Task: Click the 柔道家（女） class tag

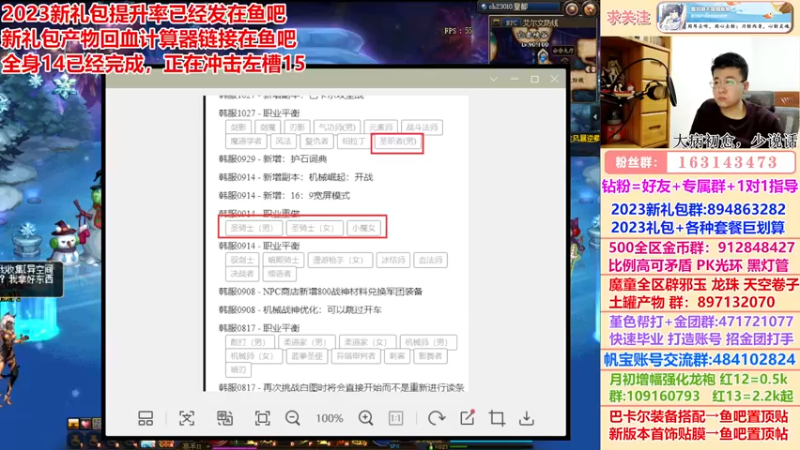Action: 367,342
